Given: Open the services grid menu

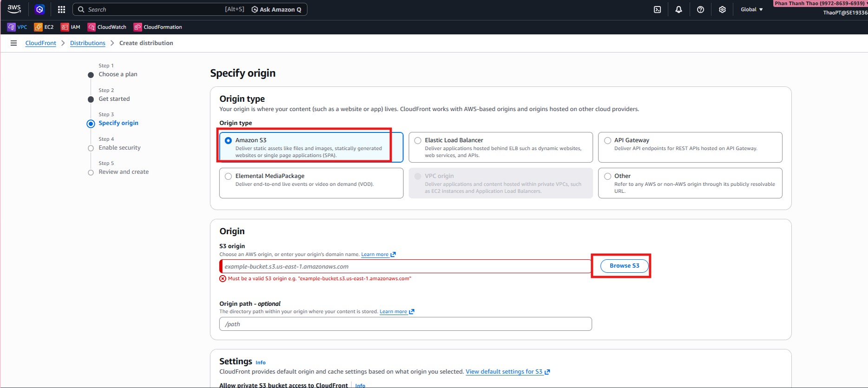Looking at the screenshot, I should tap(61, 9).
